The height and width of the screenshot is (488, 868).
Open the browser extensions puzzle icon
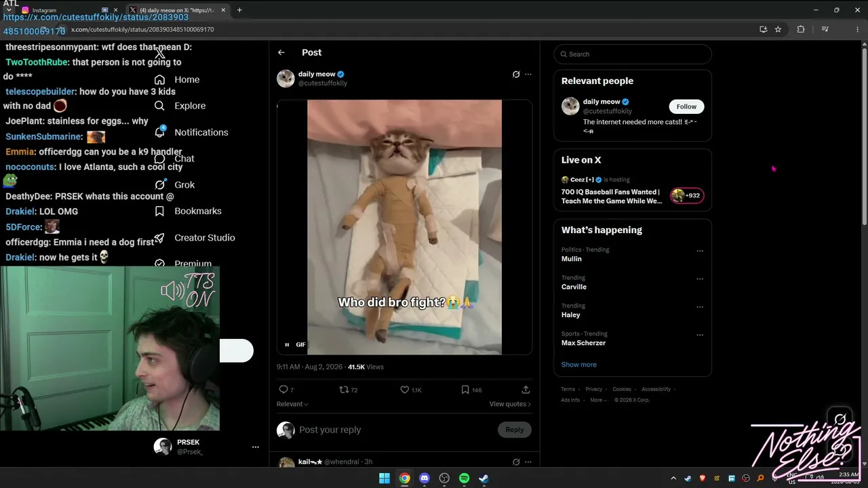point(801,29)
